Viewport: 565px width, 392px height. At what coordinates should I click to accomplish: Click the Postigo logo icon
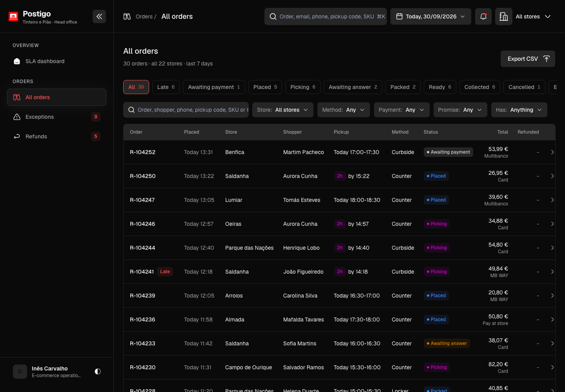[13, 16]
